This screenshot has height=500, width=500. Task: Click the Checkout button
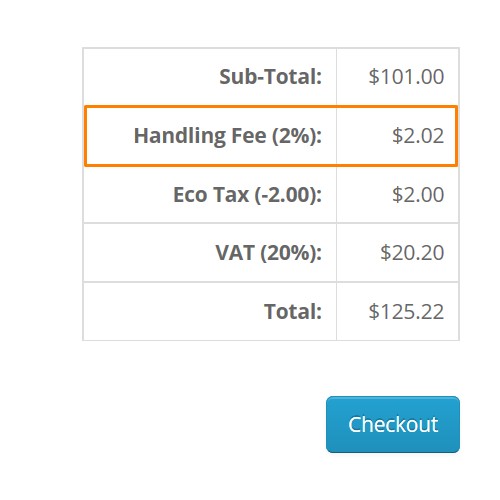(x=393, y=424)
